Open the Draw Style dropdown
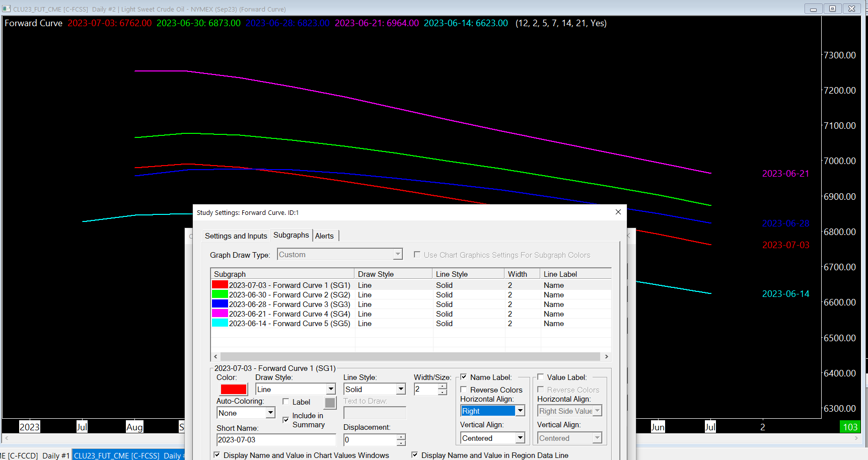Viewport: 868px width, 460px height. pyautogui.click(x=331, y=389)
